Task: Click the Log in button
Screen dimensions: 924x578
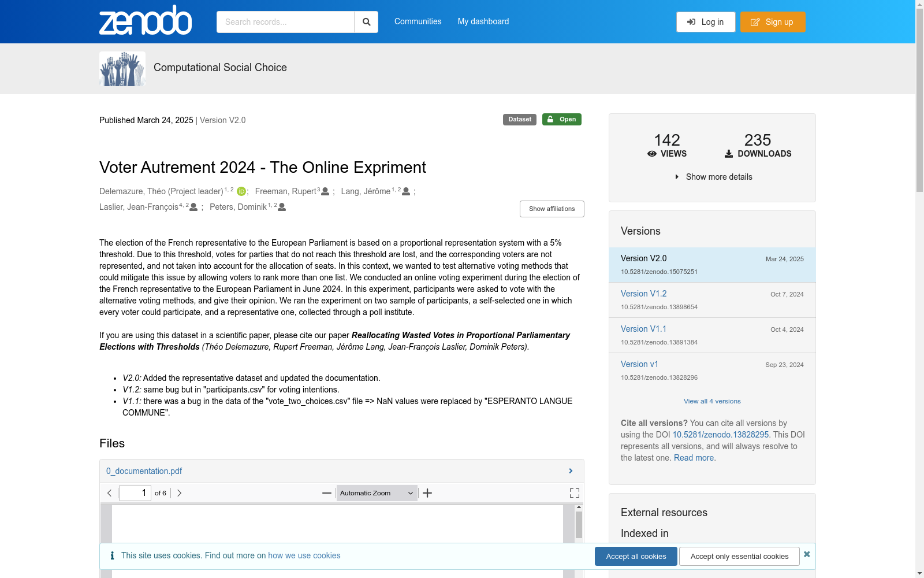Action: coord(706,22)
